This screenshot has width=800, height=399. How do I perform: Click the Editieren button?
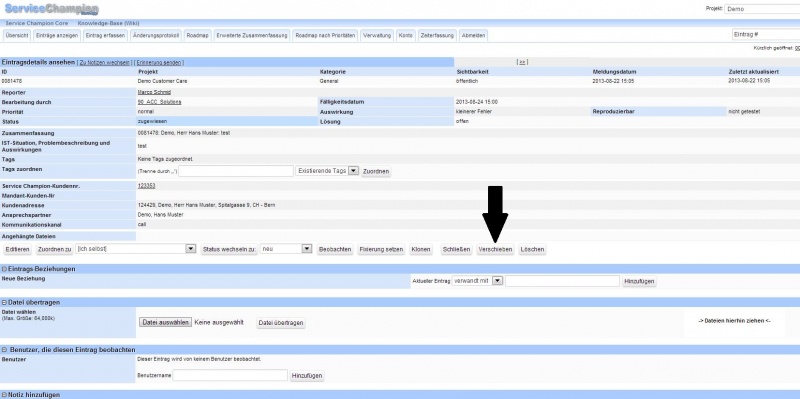click(x=17, y=250)
